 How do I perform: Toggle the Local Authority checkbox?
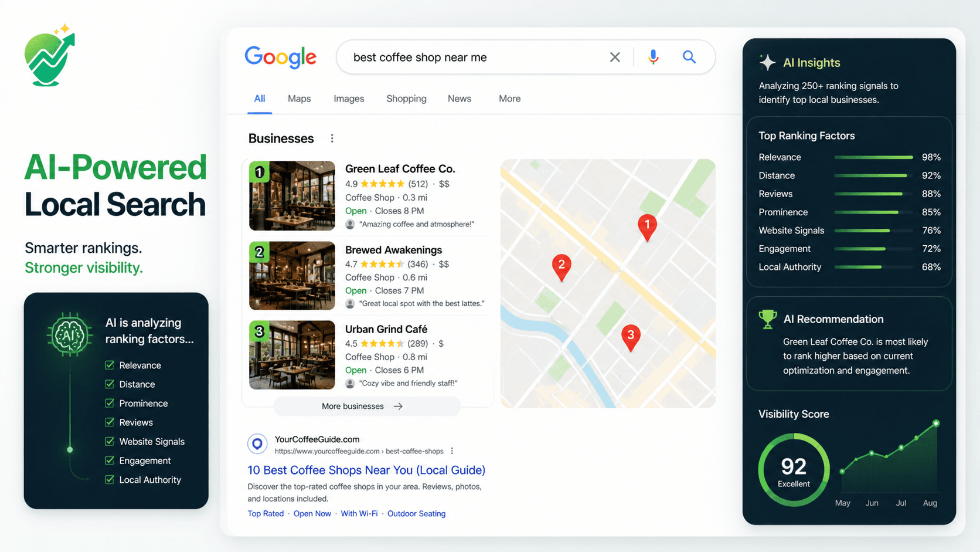pos(110,479)
